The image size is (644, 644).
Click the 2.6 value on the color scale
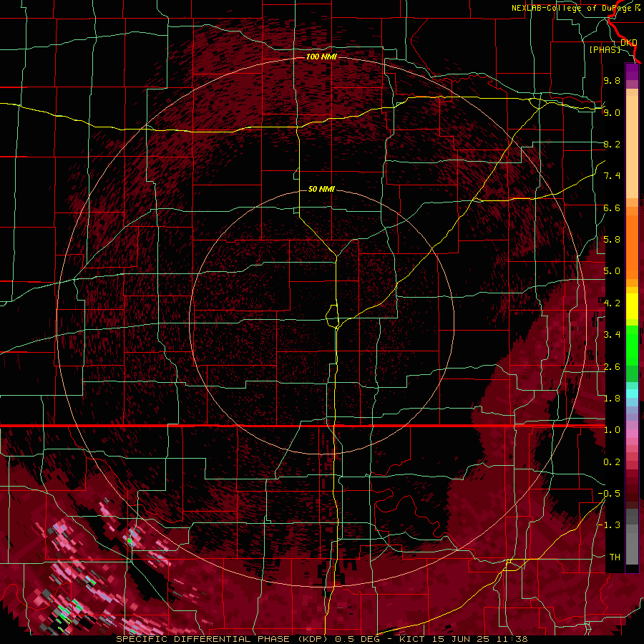[612, 367]
